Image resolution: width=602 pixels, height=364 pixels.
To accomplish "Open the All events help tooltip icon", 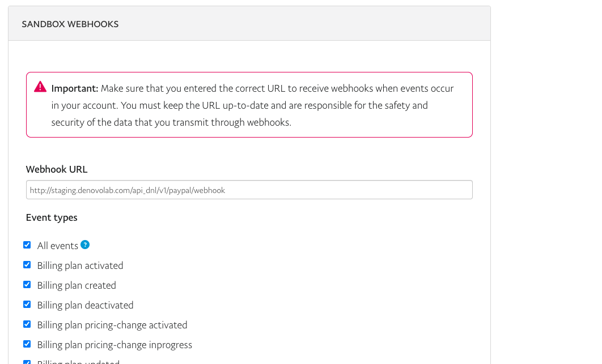I will 85,245.
